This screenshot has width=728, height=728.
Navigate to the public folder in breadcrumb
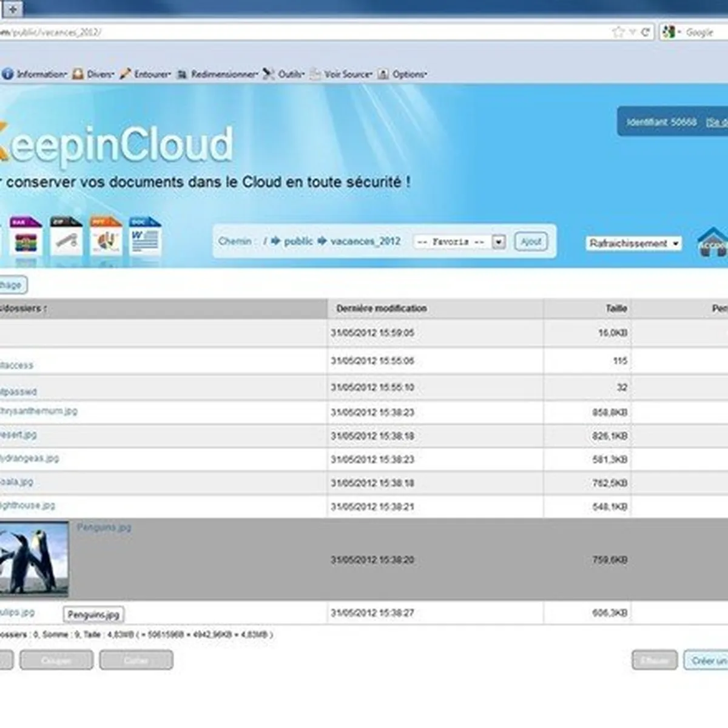[298, 241]
